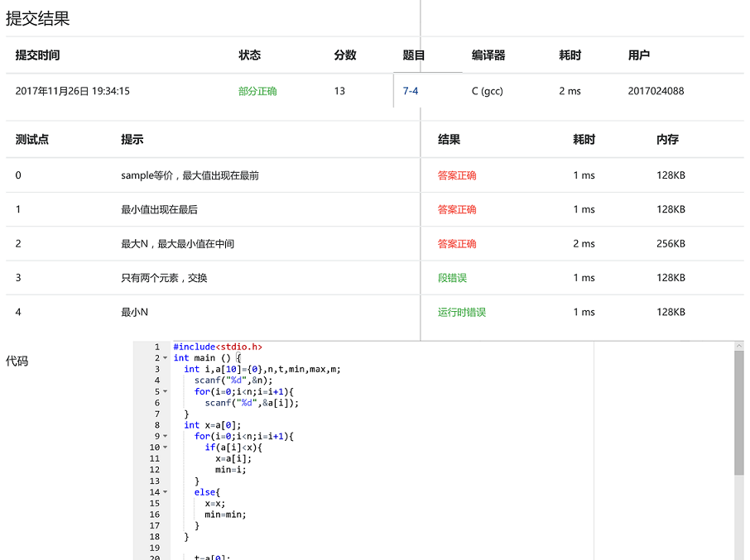
Task: Click the hint '最小值出现在最后'
Action: (x=159, y=209)
